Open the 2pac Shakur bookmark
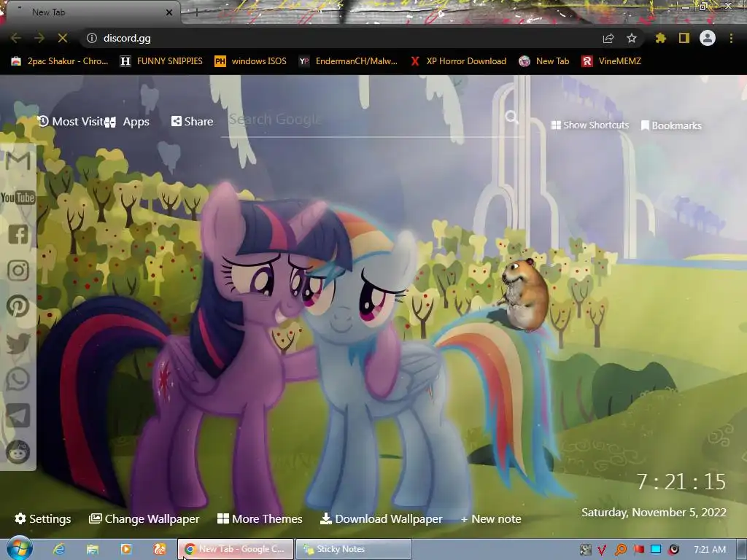Screen dimensions: 747x560 click(x=60, y=61)
